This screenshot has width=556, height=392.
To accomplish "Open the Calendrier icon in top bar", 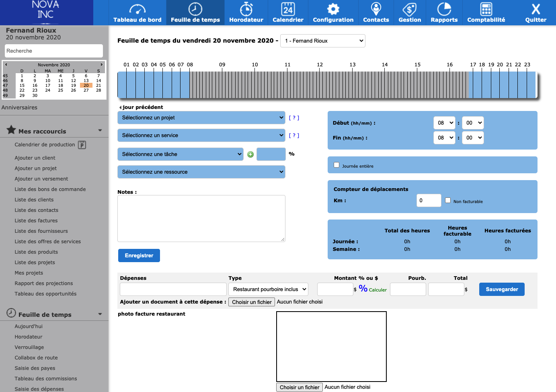I will [x=288, y=9].
